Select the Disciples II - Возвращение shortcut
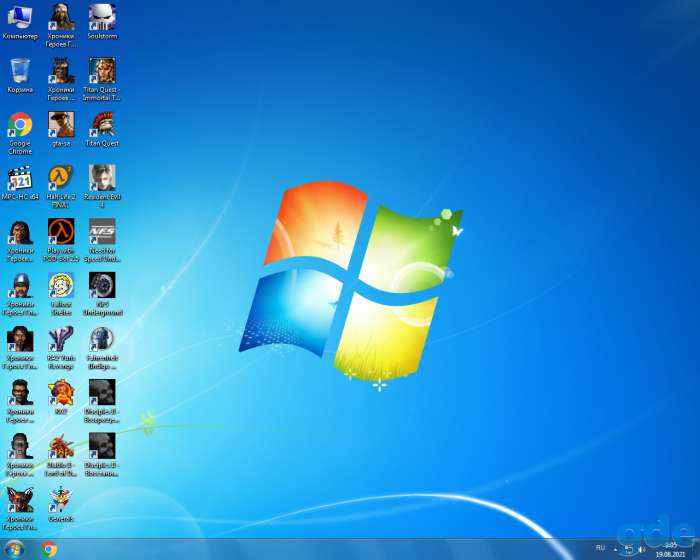 (102, 401)
